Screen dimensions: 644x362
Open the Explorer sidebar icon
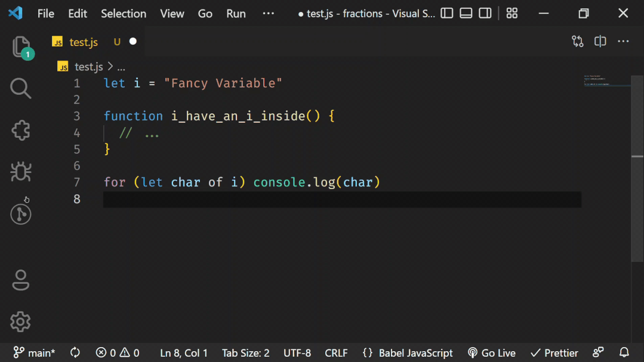point(20,47)
